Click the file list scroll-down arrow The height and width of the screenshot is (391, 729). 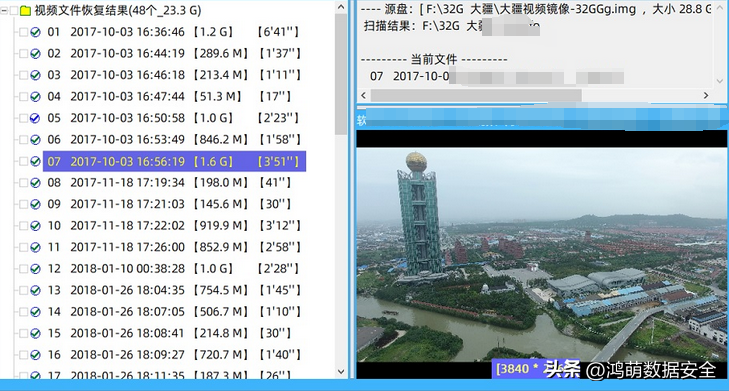click(x=341, y=371)
